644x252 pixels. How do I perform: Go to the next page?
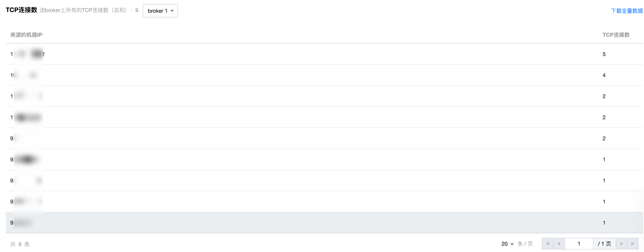pos(622,244)
